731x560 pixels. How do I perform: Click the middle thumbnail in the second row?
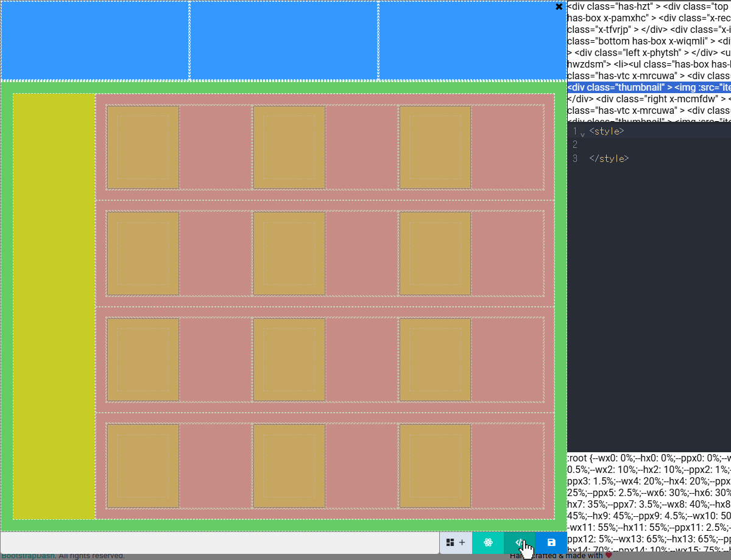tap(289, 253)
